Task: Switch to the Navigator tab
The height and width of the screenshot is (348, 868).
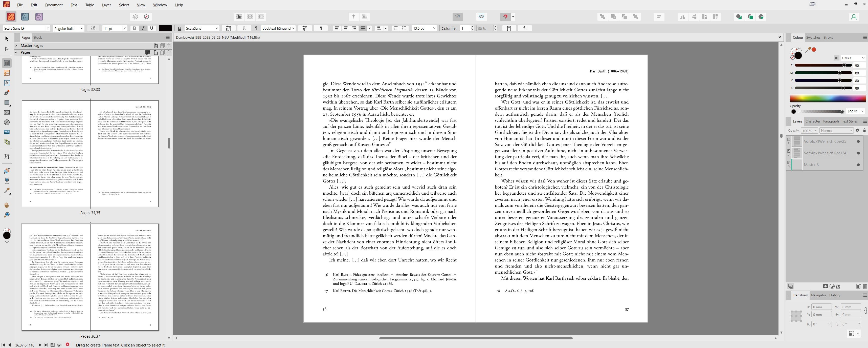Action: point(818,295)
